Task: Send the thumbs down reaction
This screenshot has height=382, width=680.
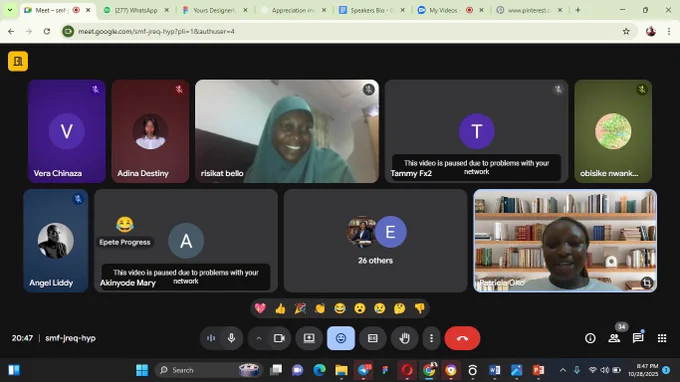Action: (x=419, y=308)
